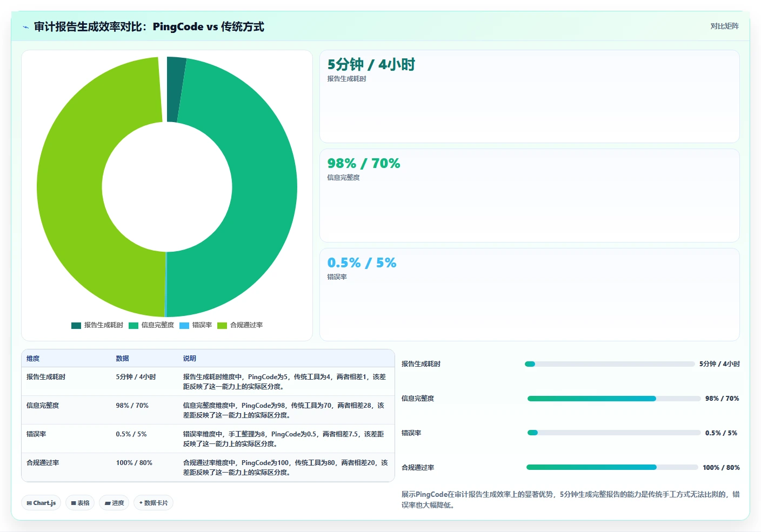Click the 数据 column header
Screen dimensions: 761x532
tap(122, 359)
